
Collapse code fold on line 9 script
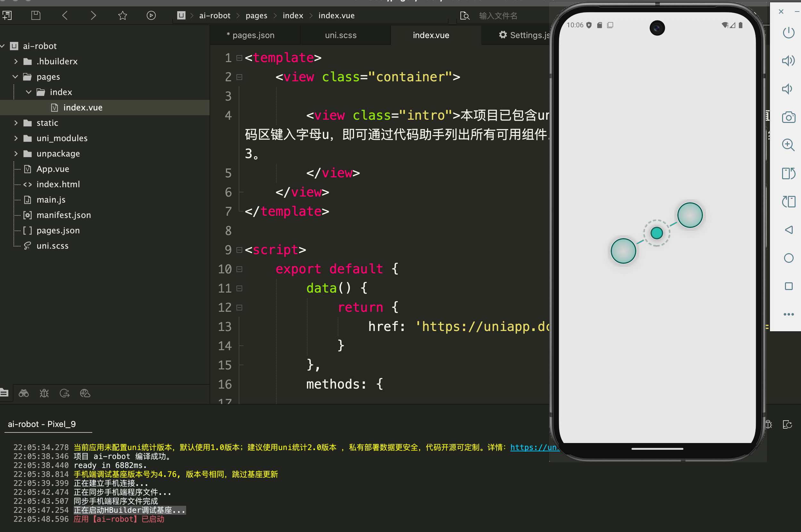click(x=239, y=250)
